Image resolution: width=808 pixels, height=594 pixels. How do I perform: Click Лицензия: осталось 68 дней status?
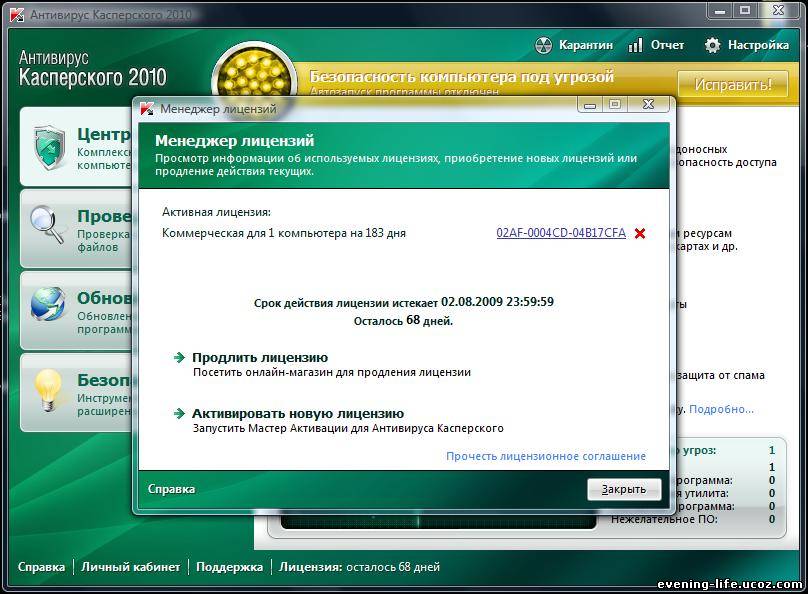click(x=359, y=567)
